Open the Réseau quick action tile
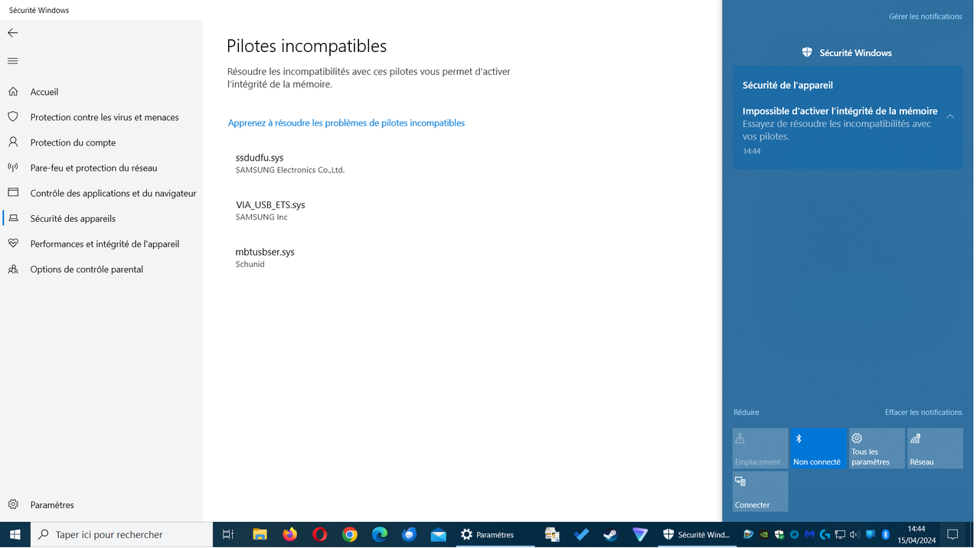 click(935, 449)
